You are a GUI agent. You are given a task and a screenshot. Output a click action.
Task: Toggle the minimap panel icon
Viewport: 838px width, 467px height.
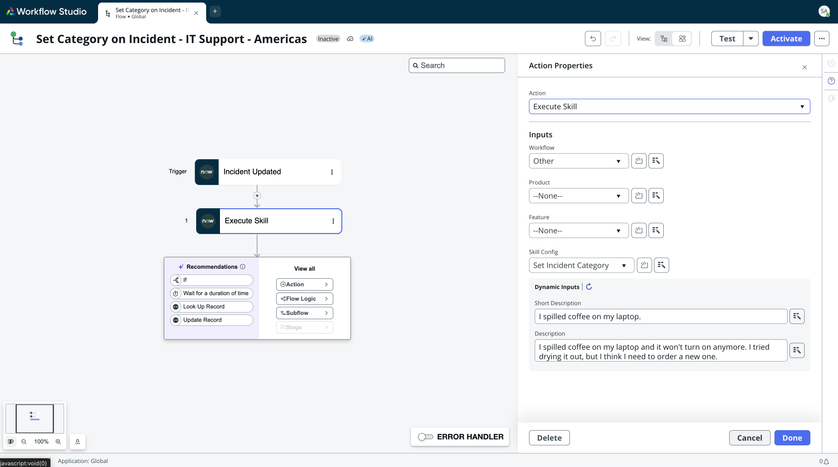tap(11, 441)
